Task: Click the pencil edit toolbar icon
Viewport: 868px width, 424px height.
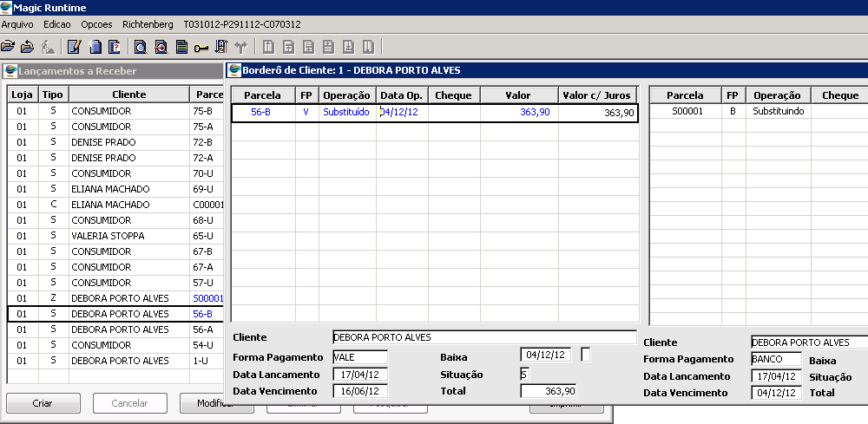Action: pyautogui.click(x=74, y=46)
